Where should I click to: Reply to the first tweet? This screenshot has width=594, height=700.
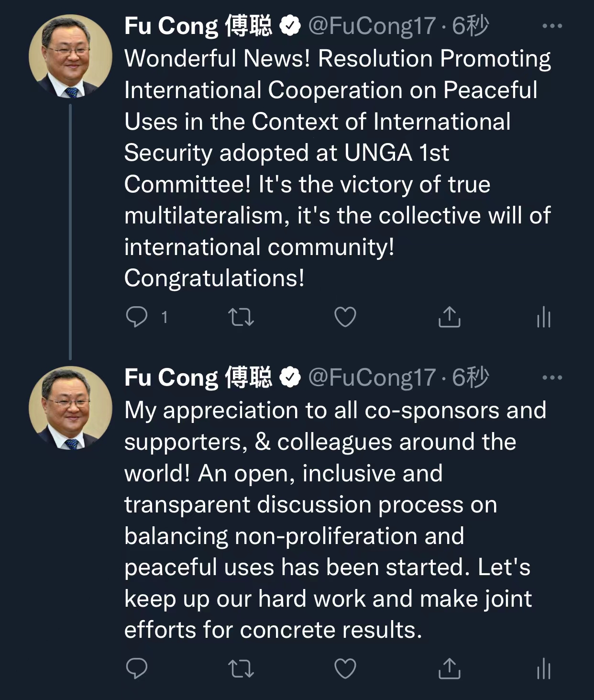137,317
